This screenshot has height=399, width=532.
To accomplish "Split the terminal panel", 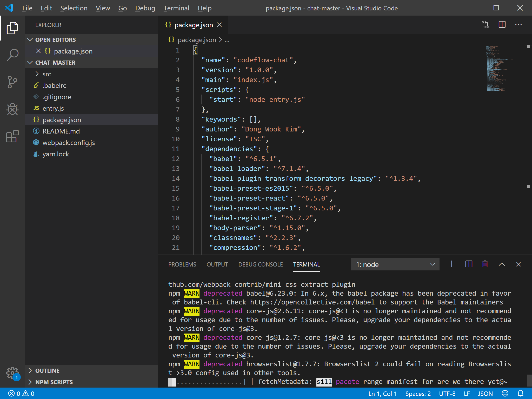I will 469,264.
